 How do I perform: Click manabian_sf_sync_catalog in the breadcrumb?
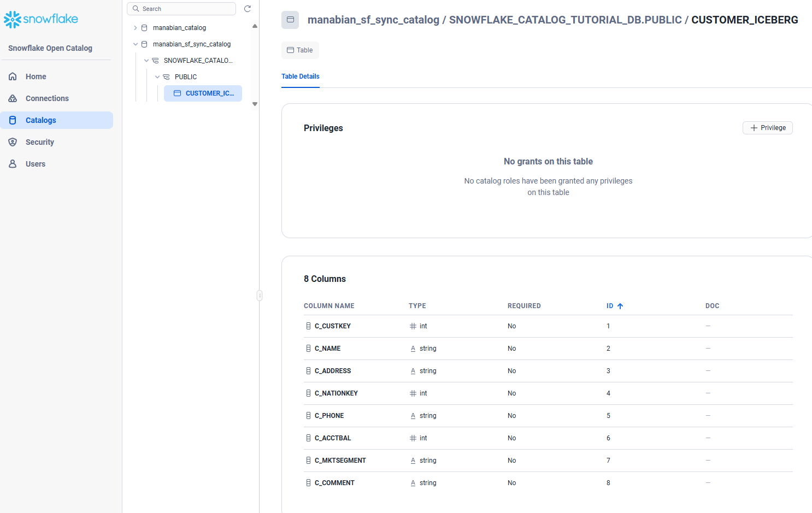[x=373, y=20]
